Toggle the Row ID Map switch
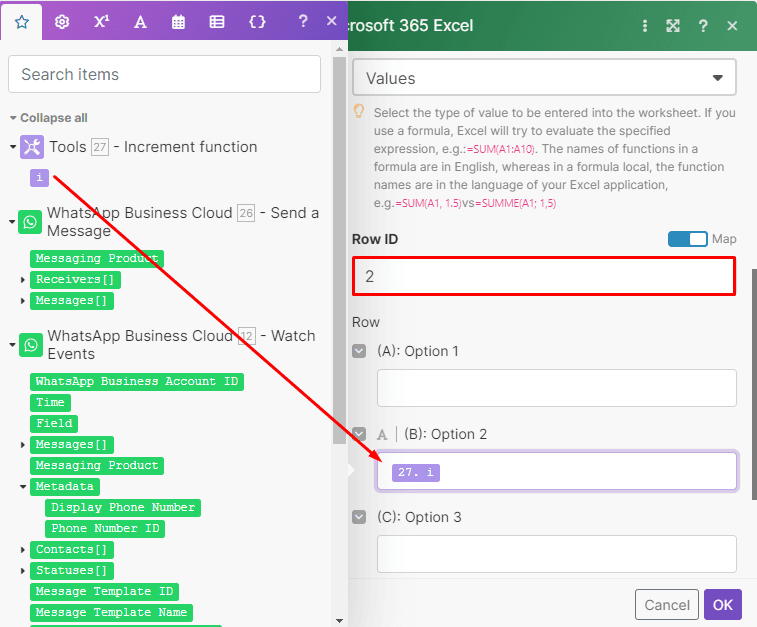This screenshot has width=757, height=627. pos(687,239)
